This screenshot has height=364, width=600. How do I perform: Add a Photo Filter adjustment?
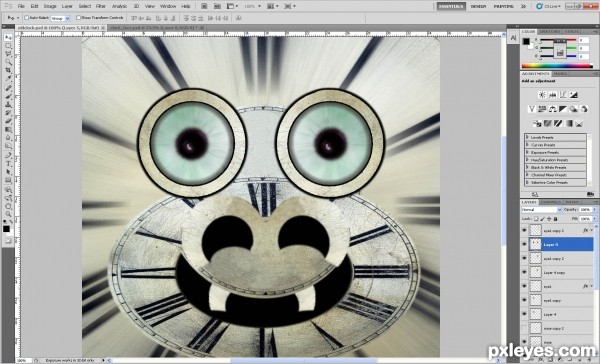point(573,109)
